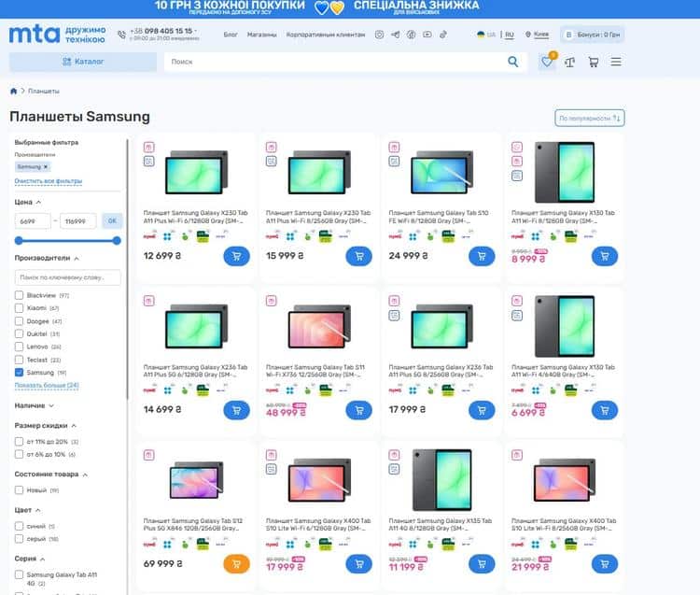
Task: Click the clear all filters link
Action: 49,181
